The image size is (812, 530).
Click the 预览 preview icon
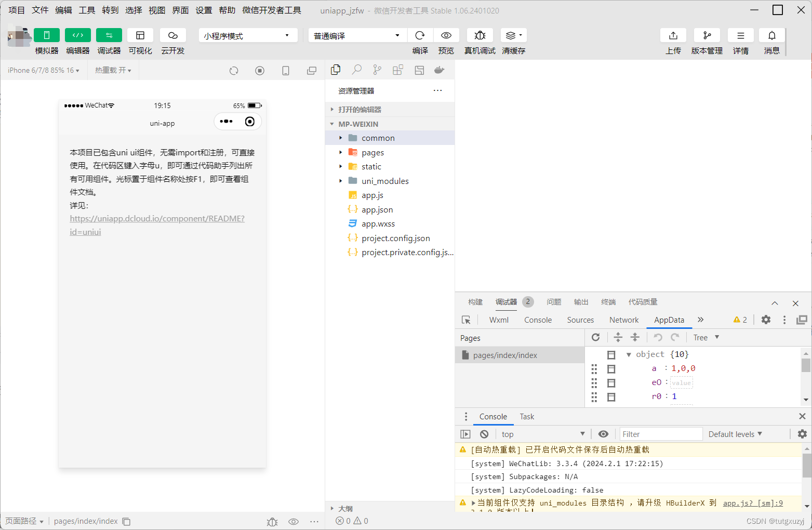tap(446, 35)
